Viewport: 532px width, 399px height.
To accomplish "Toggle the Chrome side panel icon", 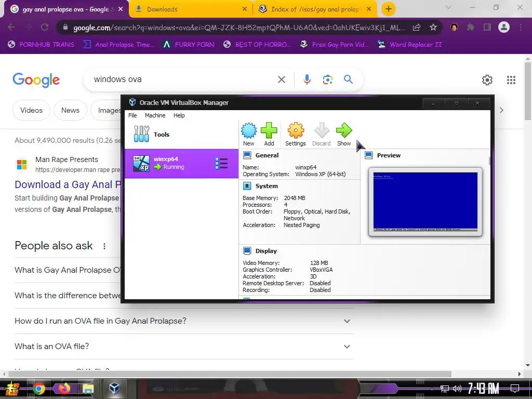I will (x=487, y=27).
